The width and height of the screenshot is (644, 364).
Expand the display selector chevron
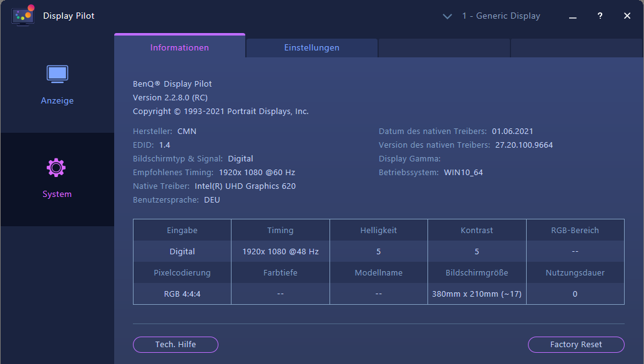(447, 16)
